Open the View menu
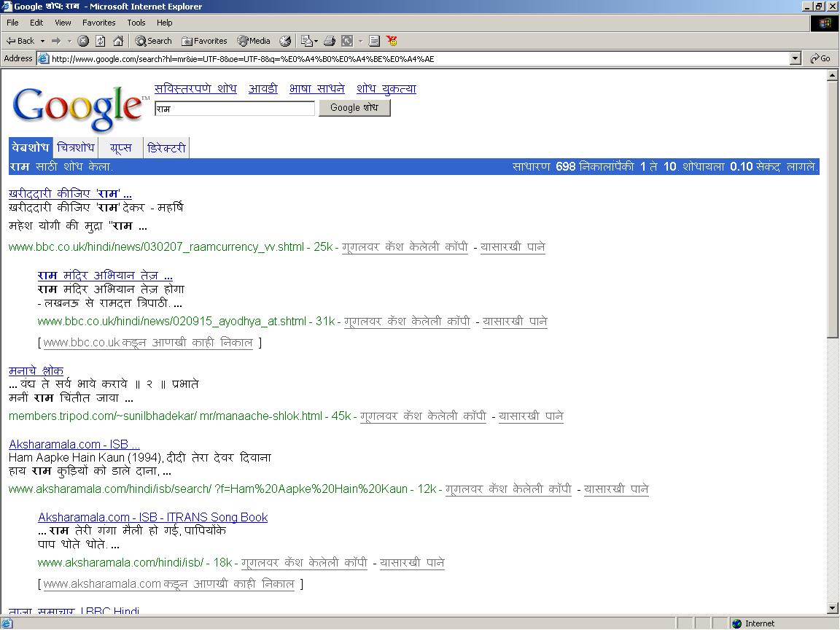This screenshot has width=840, height=630. (x=63, y=23)
